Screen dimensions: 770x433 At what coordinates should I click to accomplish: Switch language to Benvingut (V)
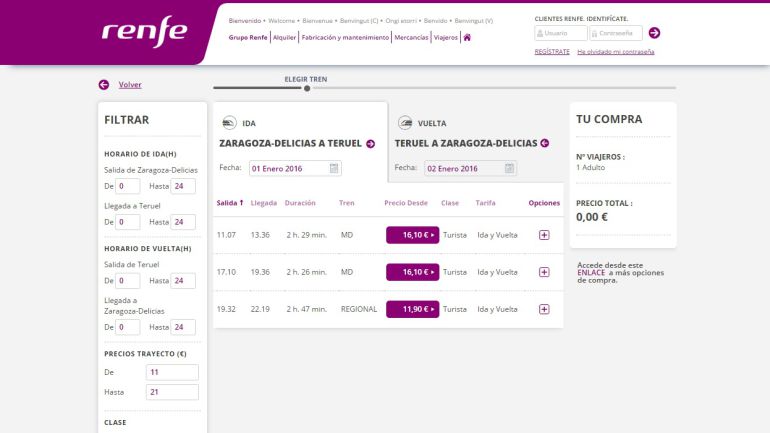(x=474, y=21)
